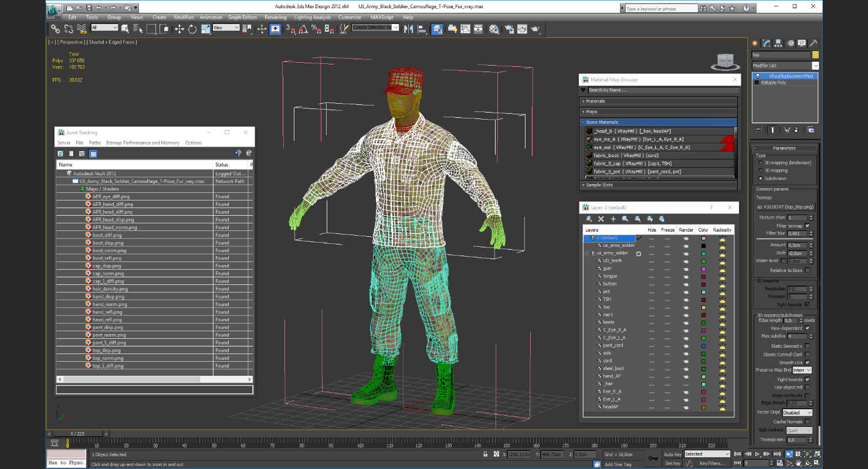This screenshot has height=469, width=868.
Task: Activate the Select and Rotate tool
Action: (192, 29)
